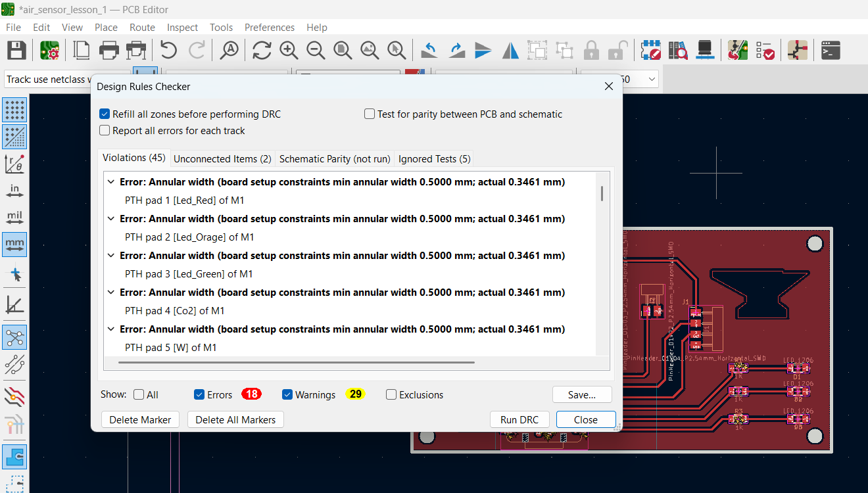Check the Show All checkbox
868x493 pixels.
pos(139,394)
